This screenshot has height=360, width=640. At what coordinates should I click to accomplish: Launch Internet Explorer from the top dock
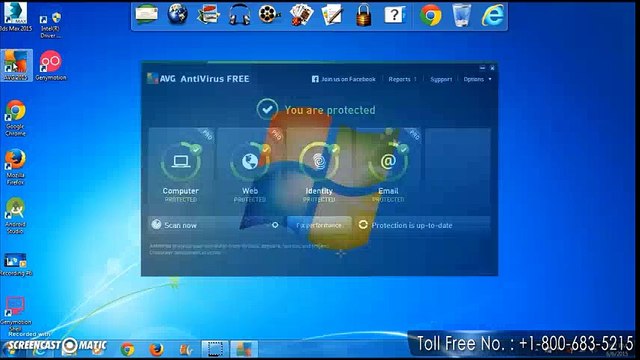[x=492, y=15]
